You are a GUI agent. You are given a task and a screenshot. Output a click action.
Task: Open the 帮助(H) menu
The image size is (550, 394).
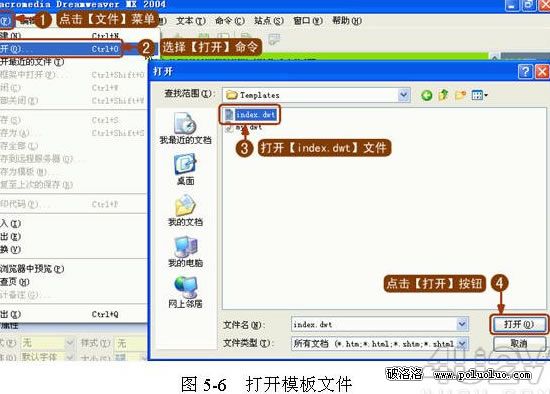[347, 21]
